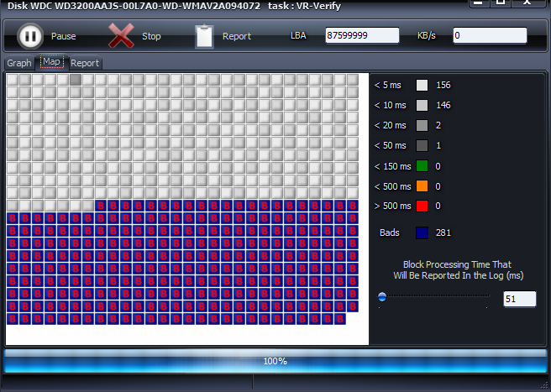The image size is (551, 392).
Task: Click the < 5 ms count 156
Action: (x=443, y=86)
